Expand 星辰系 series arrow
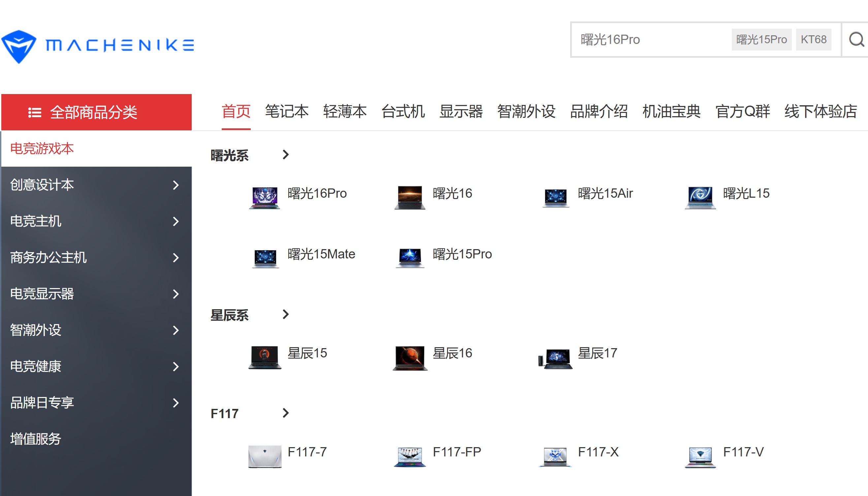 [x=286, y=314]
